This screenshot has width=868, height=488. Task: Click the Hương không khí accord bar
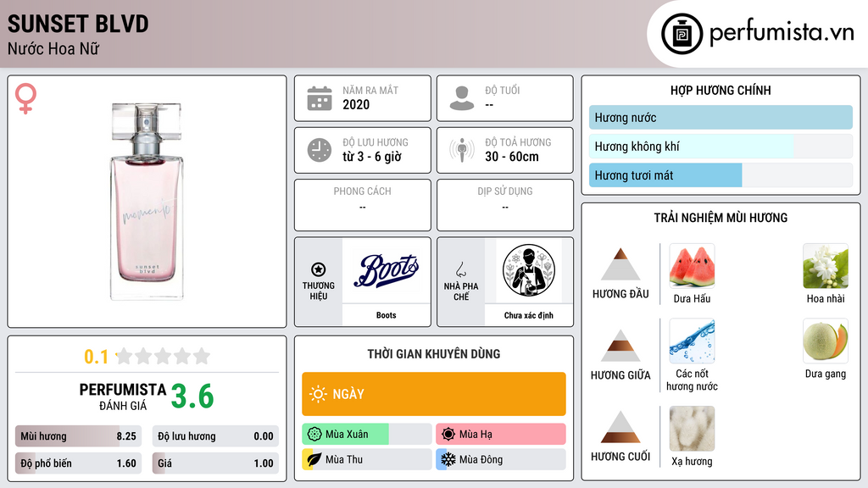pos(721,146)
